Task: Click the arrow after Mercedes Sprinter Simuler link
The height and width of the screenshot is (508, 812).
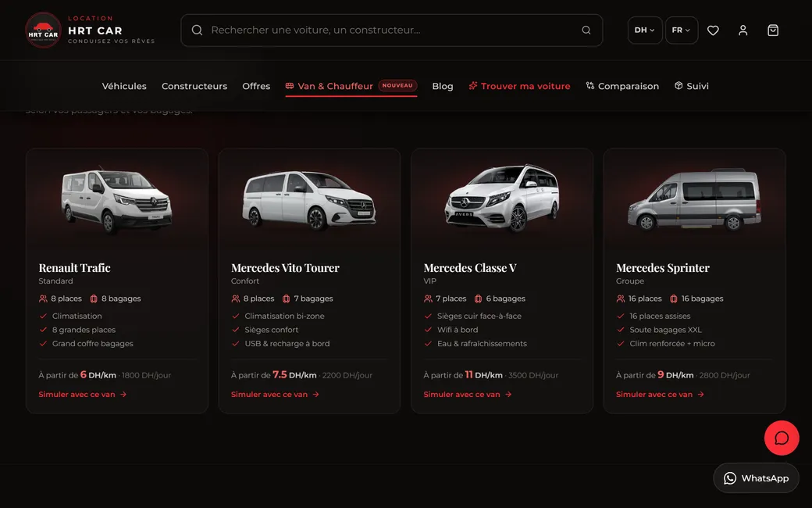Action: click(700, 395)
